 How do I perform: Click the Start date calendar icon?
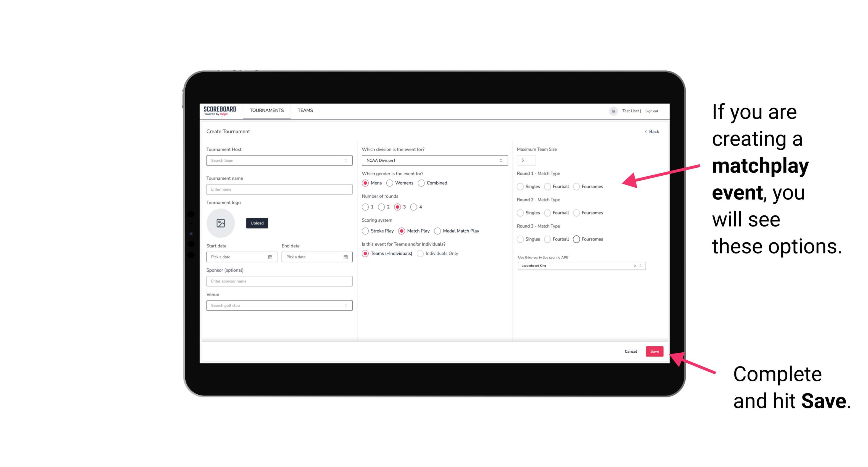pos(270,257)
